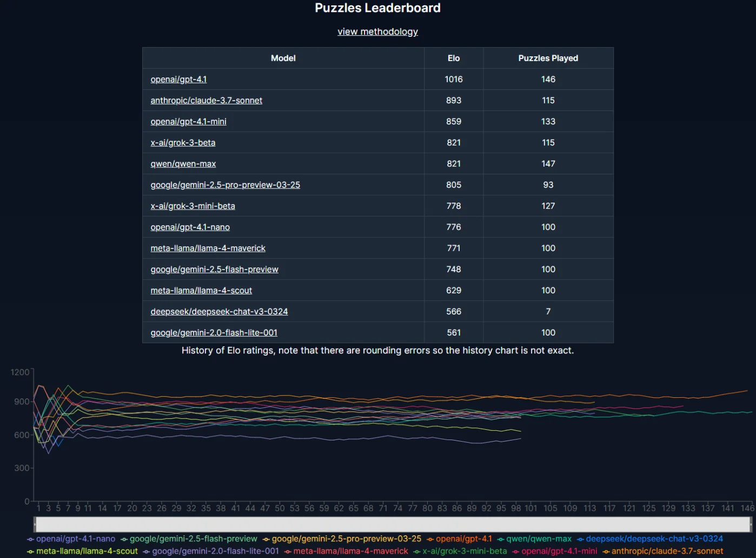Toggle deepseek/deepseek-chat-v3-0324 series in chart legend
The height and width of the screenshot is (558, 756).
(650, 539)
